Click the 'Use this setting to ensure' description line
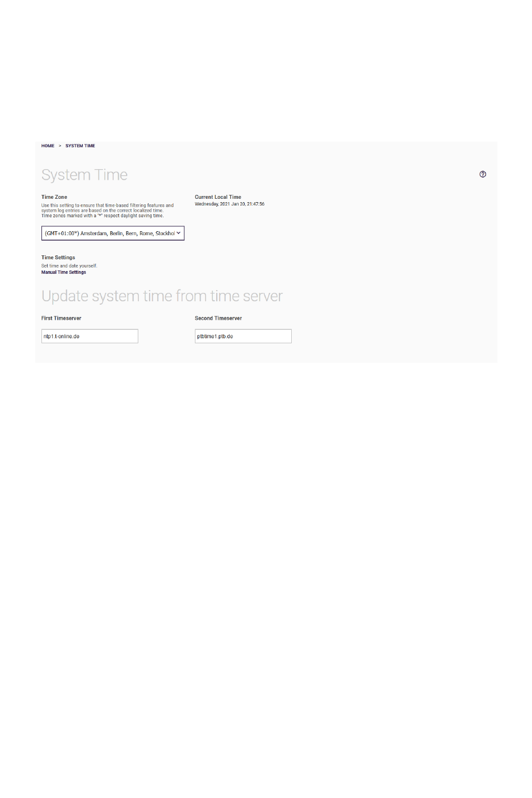 [108, 206]
